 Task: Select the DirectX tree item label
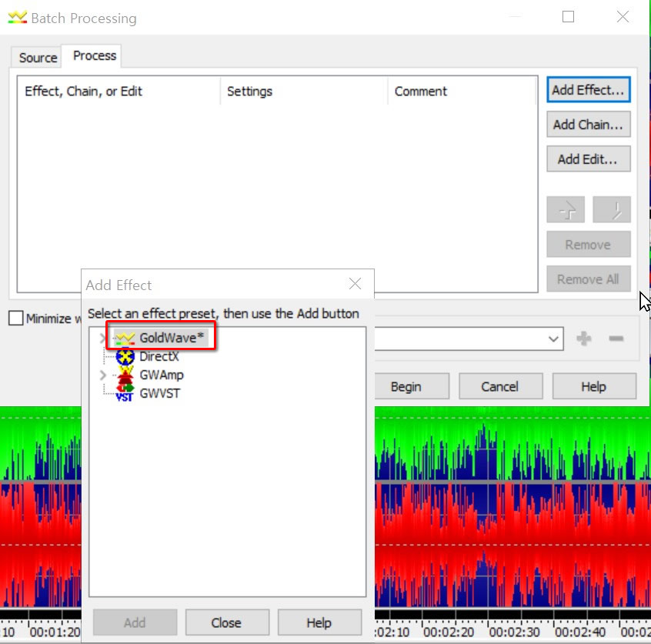tap(159, 357)
